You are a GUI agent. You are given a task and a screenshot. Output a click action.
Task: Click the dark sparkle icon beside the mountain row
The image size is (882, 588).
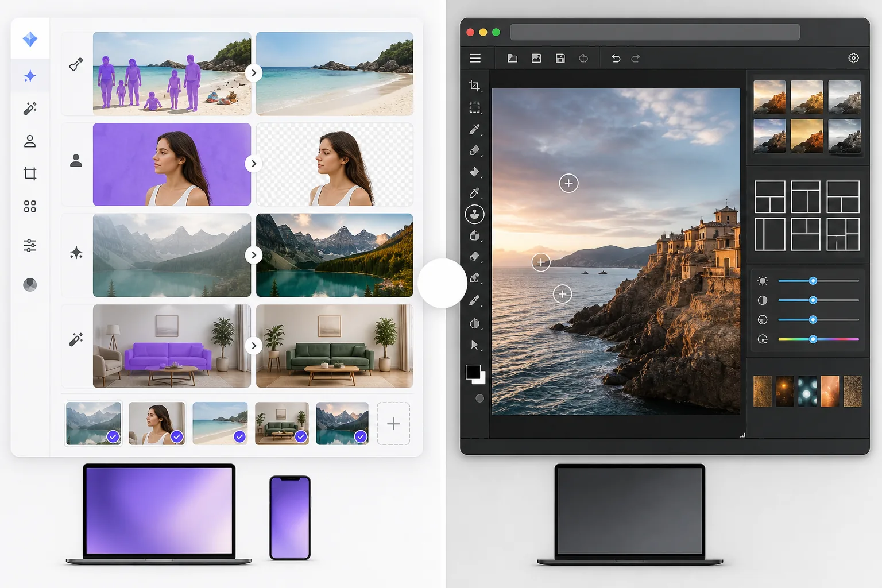(76, 253)
